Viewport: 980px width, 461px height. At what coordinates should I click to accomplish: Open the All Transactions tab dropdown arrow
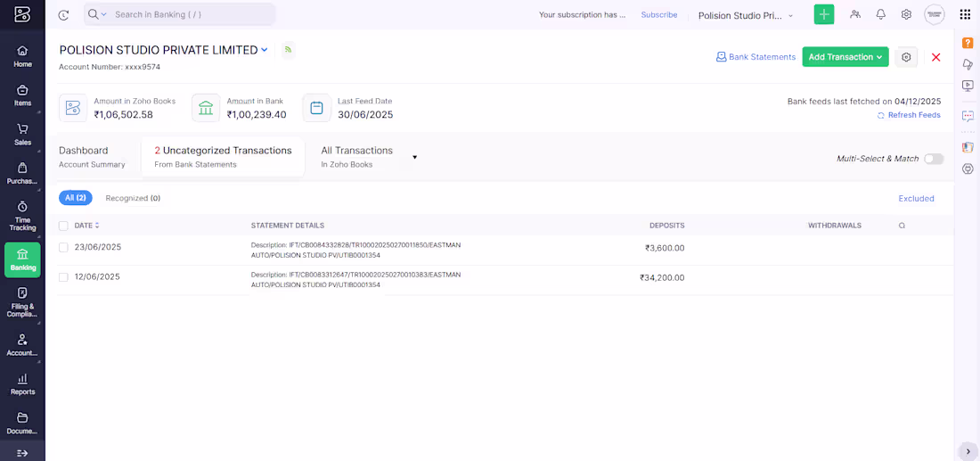[x=414, y=157]
